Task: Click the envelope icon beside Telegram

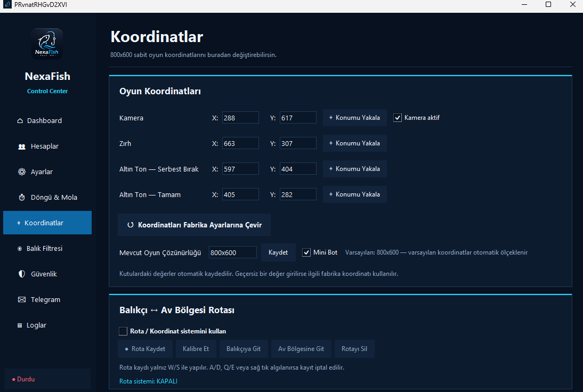Action: tap(22, 299)
